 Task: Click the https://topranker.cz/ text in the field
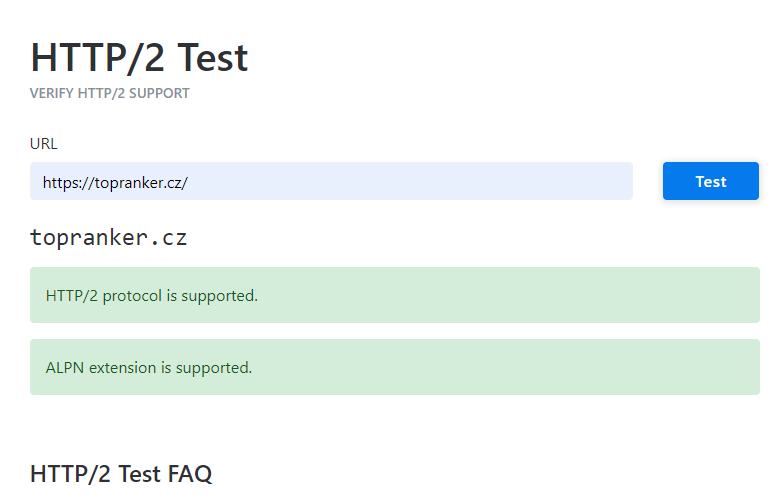(x=115, y=182)
